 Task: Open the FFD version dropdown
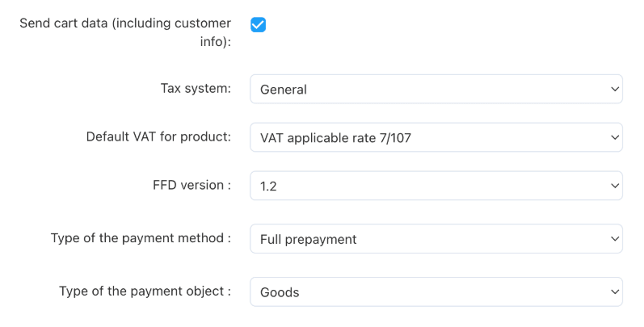[x=436, y=186]
